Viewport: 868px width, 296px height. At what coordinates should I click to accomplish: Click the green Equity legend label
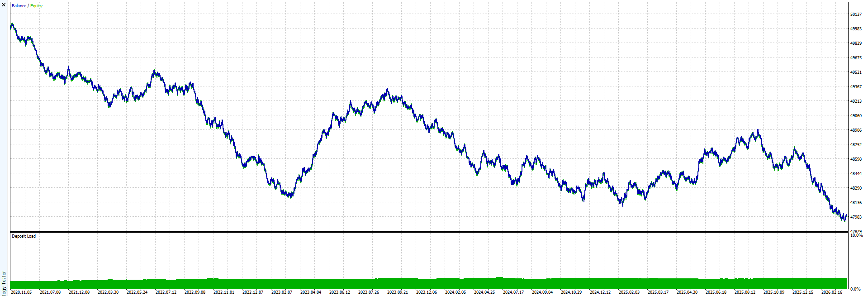coord(36,6)
